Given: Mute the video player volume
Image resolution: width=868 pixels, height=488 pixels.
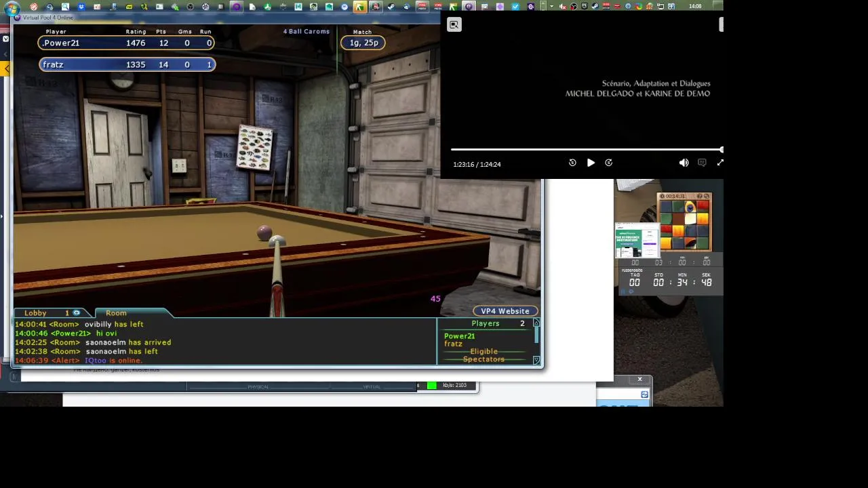Looking at the screenshot, I should [x=684, y=163].
